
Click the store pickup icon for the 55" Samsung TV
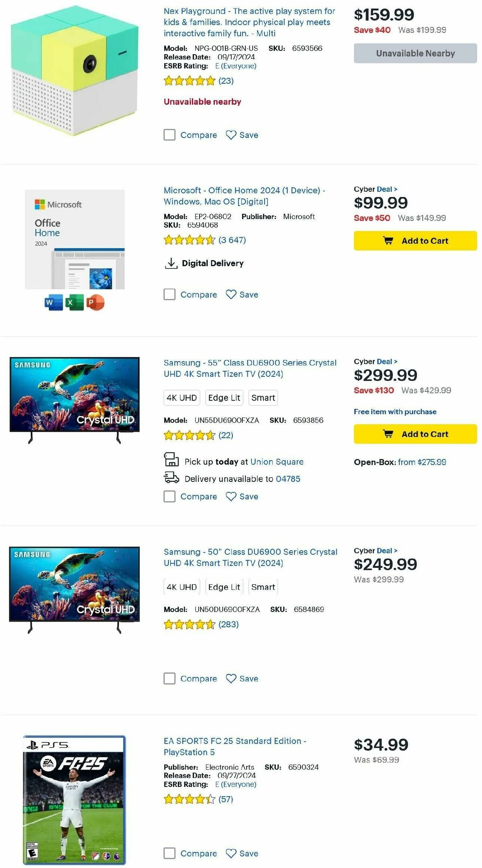[171, 461]
